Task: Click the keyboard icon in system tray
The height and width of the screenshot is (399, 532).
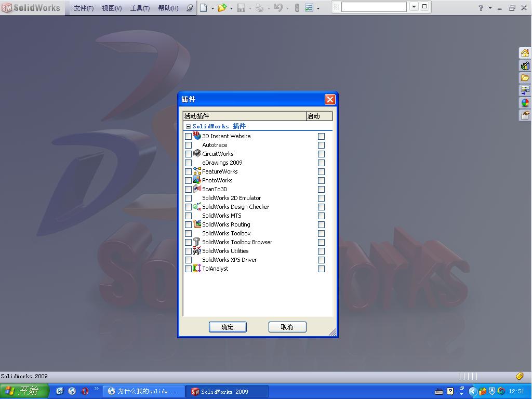Action: pos(439,392)
